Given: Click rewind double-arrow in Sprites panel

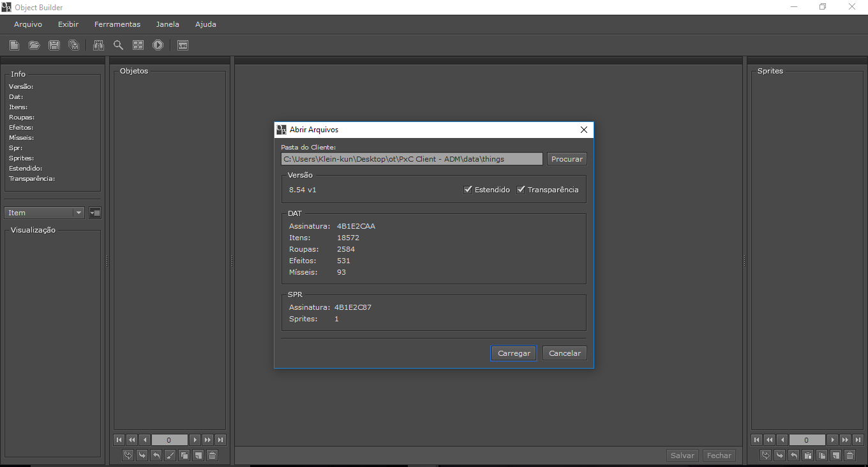Looking at the screenshot, I should click(769, 440).
